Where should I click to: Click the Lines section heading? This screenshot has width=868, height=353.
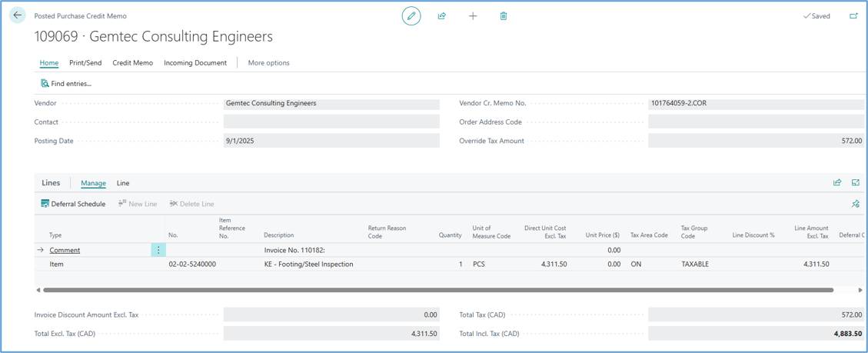[x=51, y=183]
